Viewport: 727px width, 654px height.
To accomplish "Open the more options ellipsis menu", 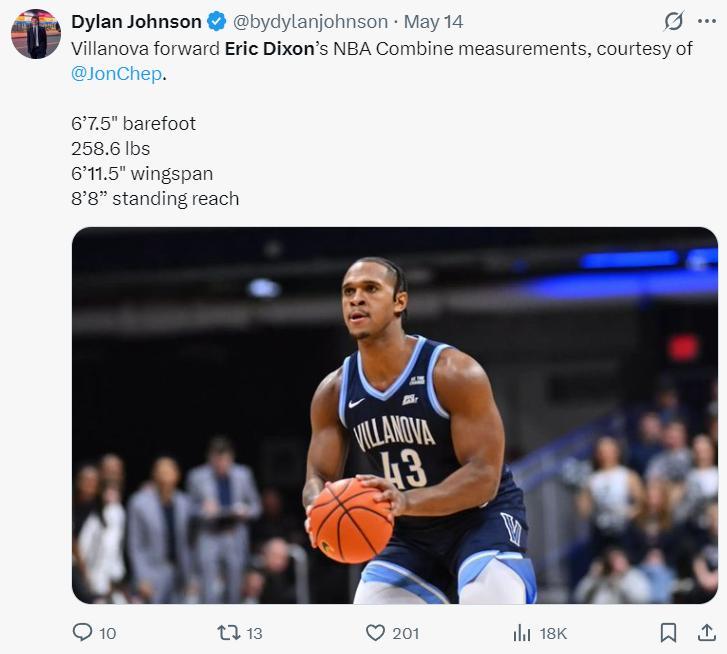I will 707,21.
